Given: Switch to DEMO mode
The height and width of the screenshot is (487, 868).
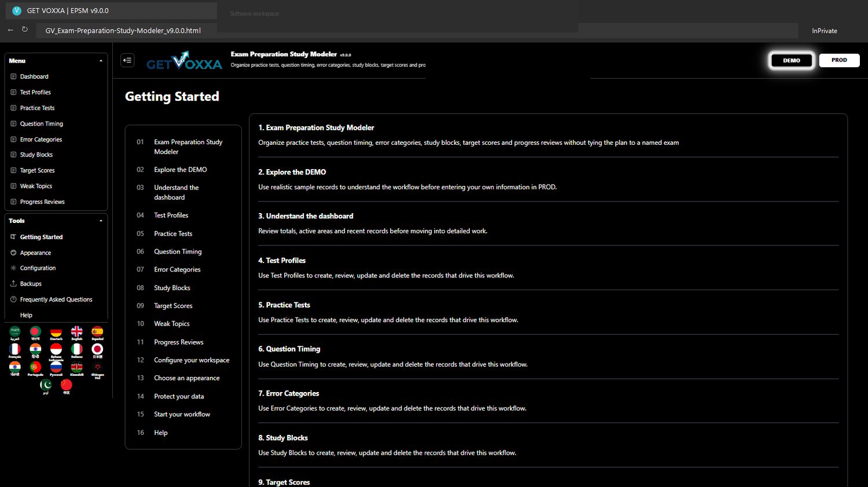Looking at the screenshot, I should pyautogui.click(x=792, y=60).
